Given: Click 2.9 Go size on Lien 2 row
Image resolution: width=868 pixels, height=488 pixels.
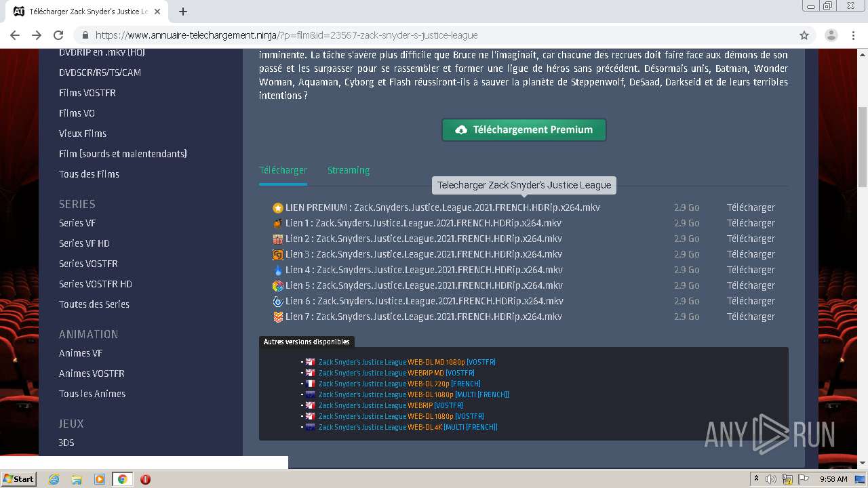Looking at the screenshot, I should [686, 239].
